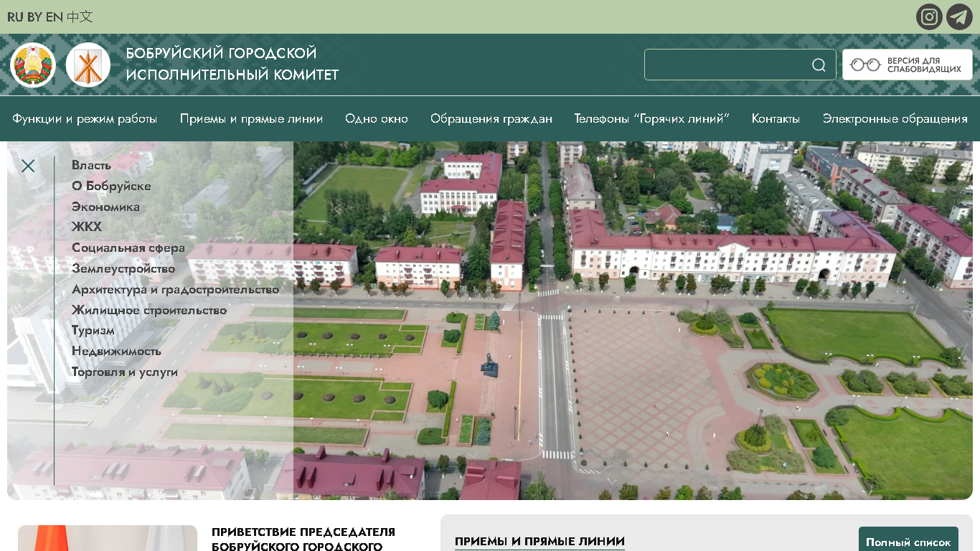Click the search magnifier icon
The image size is (980, 551).
click(x=819, y=65)
